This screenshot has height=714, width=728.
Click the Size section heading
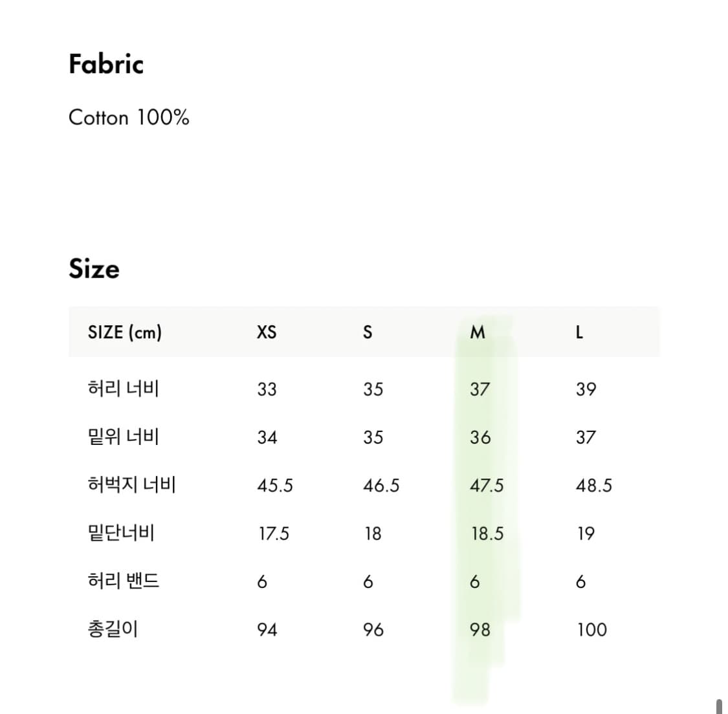pyautogui.click(x=94, y=268)
